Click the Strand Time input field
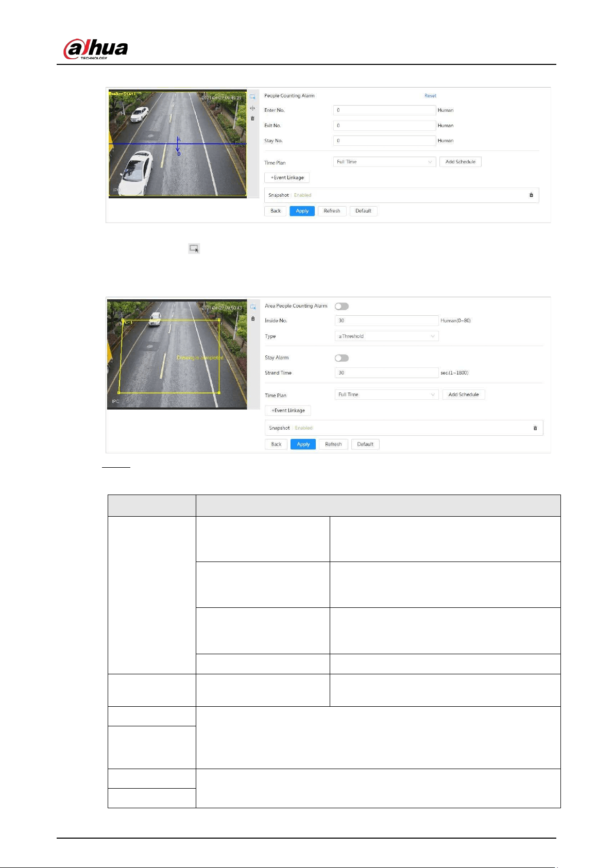This screenshot has width=614, height=868. point(386,373)
